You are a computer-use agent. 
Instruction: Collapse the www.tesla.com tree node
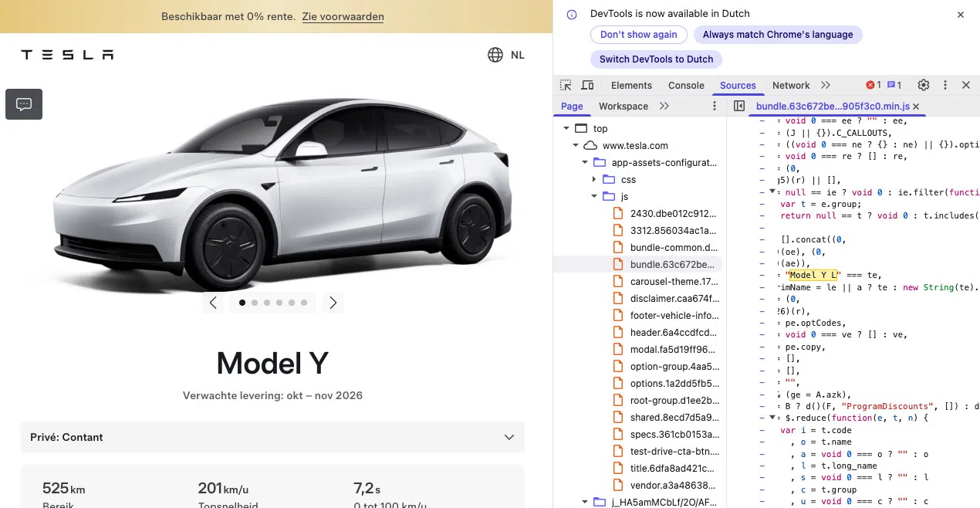[576, 145]
